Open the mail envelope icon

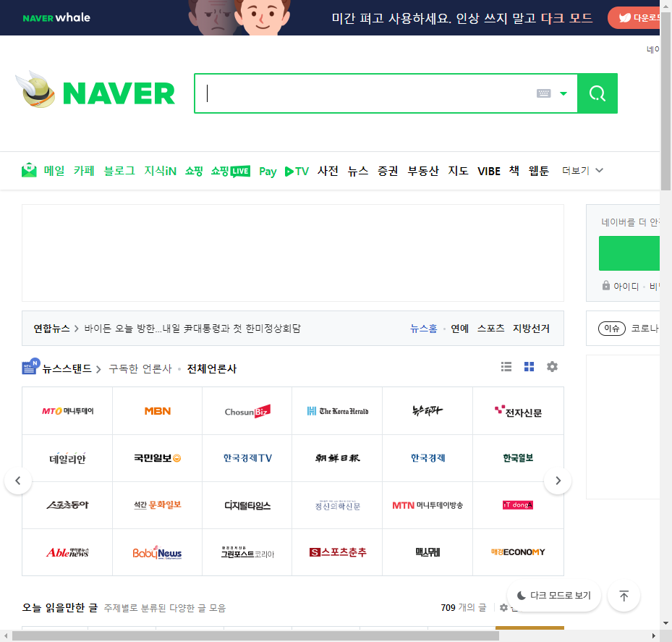[x=29, y=170]
